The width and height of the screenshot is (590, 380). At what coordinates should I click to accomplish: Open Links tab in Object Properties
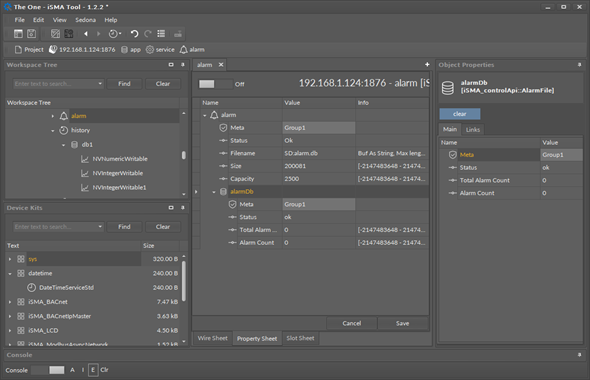click(x=473, y=129)
